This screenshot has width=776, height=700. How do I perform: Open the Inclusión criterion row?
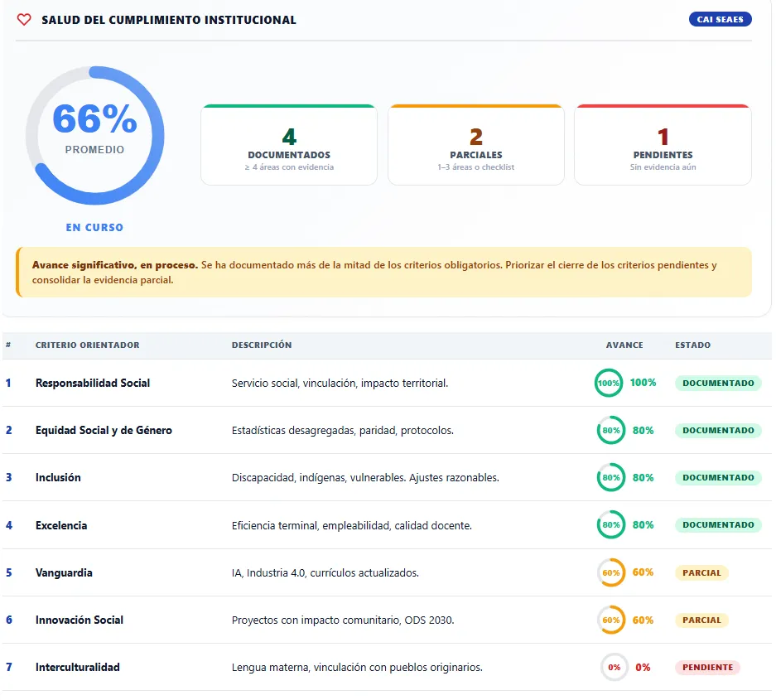click(x=387, y=477)
